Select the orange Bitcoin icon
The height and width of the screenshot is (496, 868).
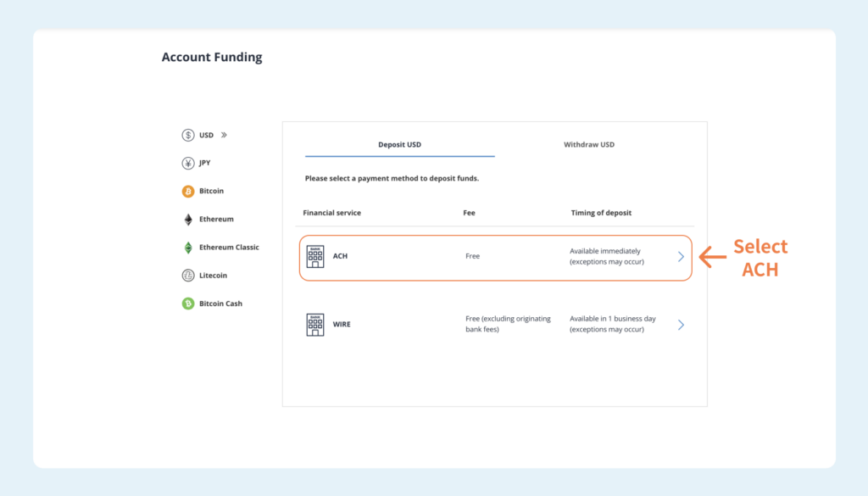(x=188, y=191)
